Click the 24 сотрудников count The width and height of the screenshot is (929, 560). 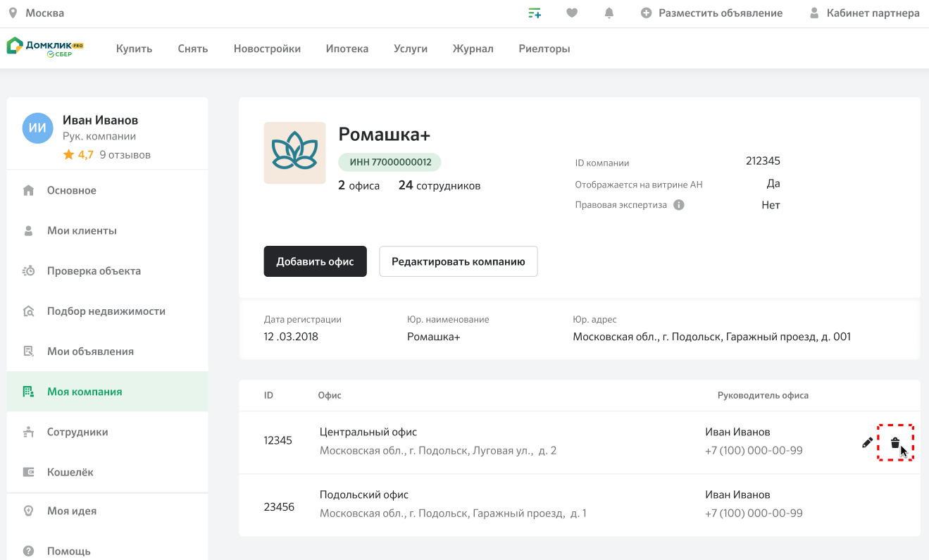pyautogui.click(x=439, y=185)
